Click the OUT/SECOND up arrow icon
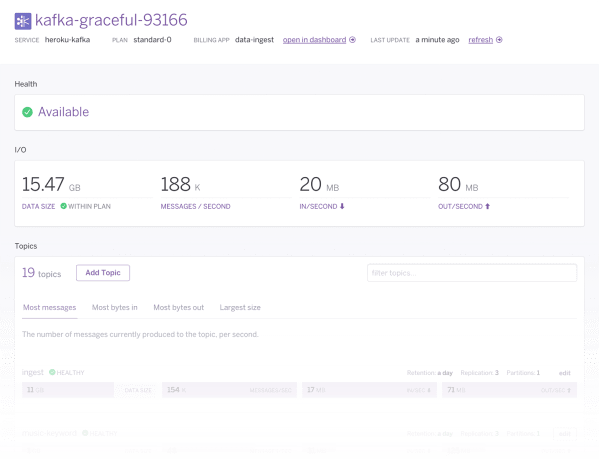Screen dimensions: 599x473 (x=487, y=206)
